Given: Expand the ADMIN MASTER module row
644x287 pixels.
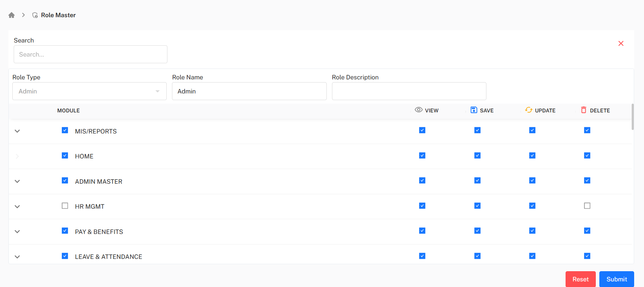Looking at the screenshot, I should point(17,181).
